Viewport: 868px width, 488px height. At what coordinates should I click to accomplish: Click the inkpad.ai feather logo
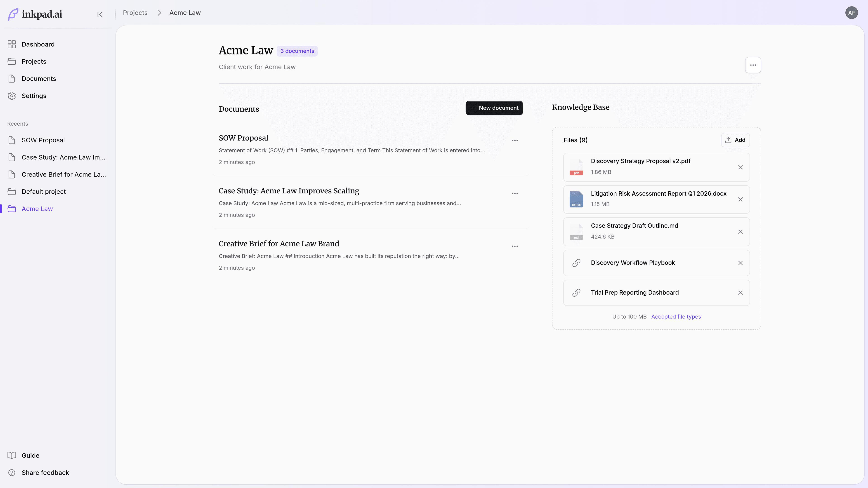coord(13,14)
